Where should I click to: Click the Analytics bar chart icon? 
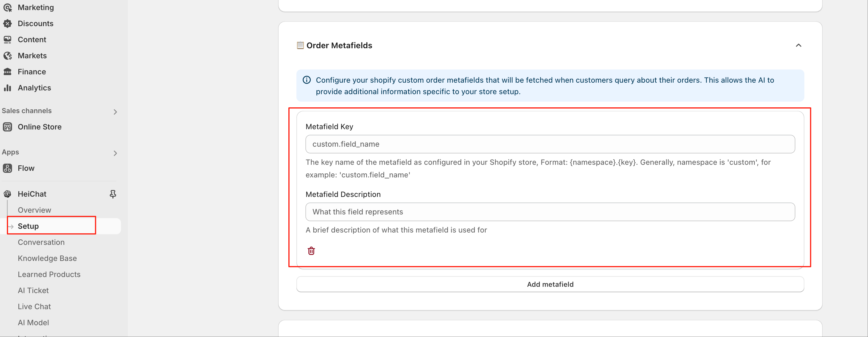pos(7,88)
